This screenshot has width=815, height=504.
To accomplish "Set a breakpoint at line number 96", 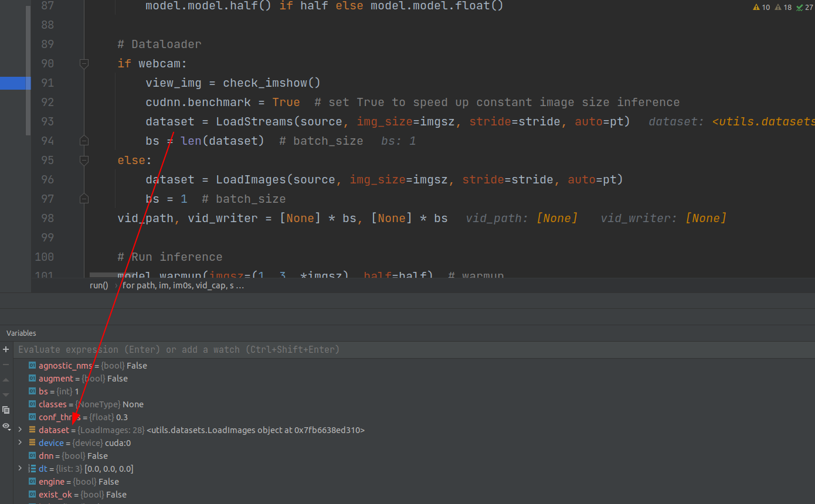I will point(47,179).
